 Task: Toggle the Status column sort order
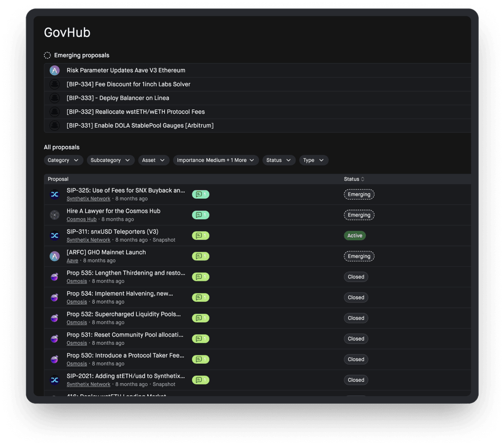(354, 179)
